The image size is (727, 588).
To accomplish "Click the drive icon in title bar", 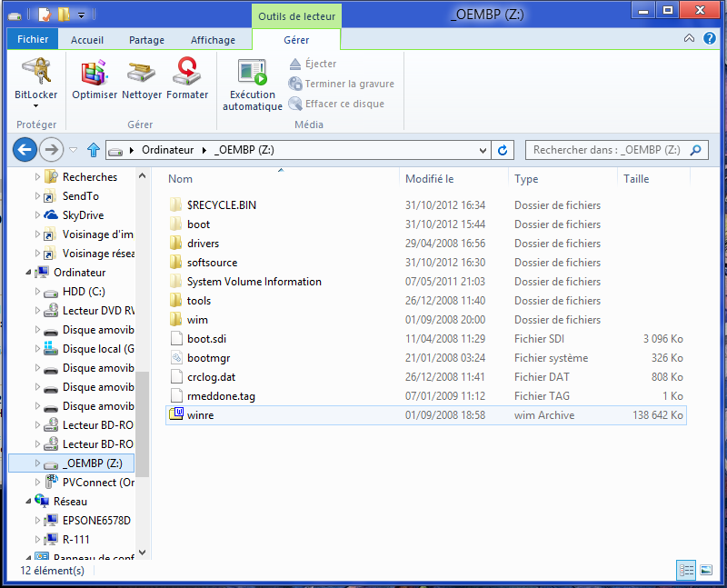I will tap(15, 16).
